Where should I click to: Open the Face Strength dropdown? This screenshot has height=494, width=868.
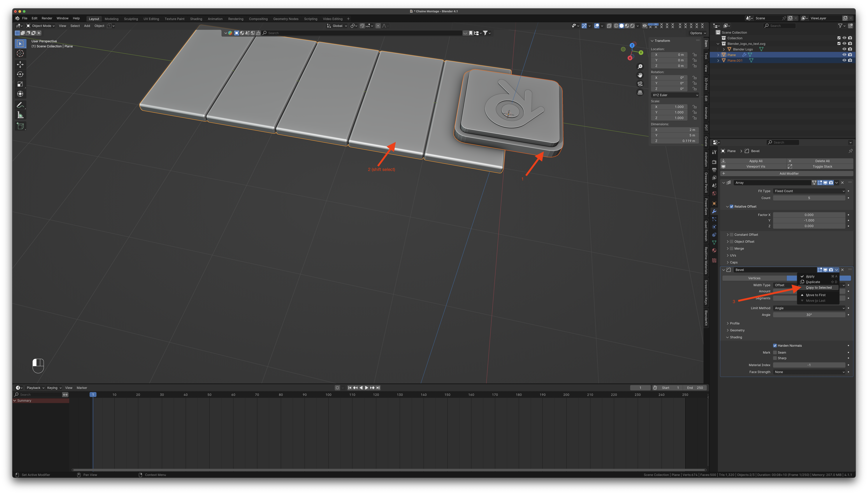(809, 372)
